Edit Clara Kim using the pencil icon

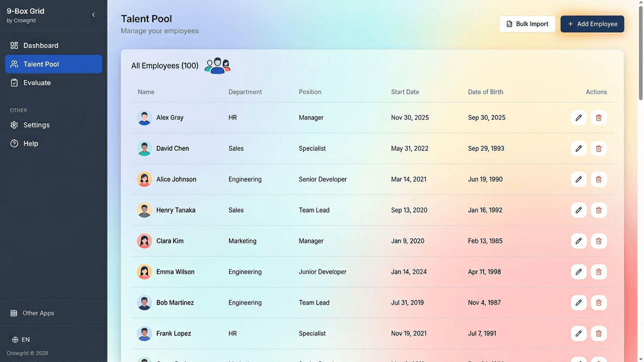pyautogui.click(x=579, y=241)
